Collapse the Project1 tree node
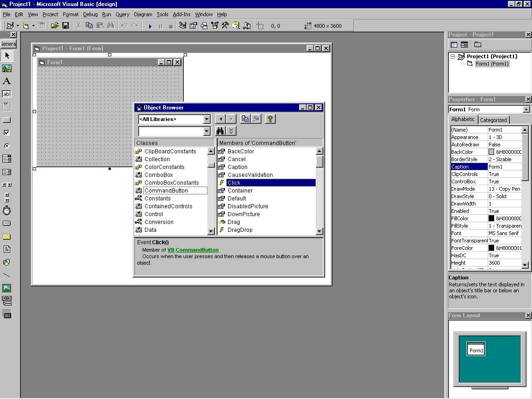This screenshot has width=532, height=399. tap(453, 57)
